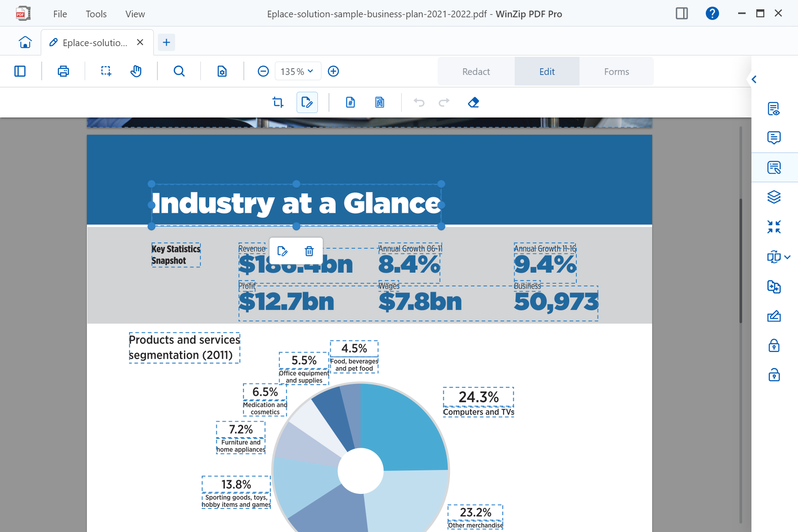This screenshot has width=798, height=532.
Task: Open the comments panel icon
Action: pyautogui.click(x=774, y=138)
